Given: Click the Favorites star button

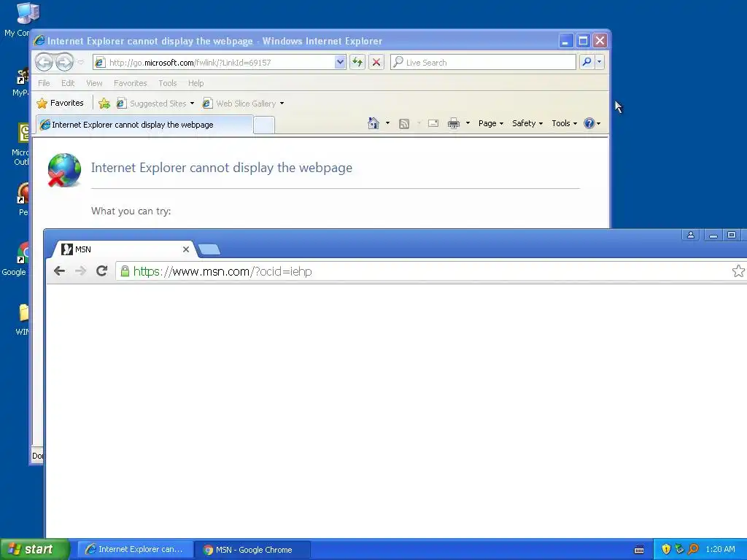Looking at the screenshot, I should pyautogui.click(x=60, y=103).
